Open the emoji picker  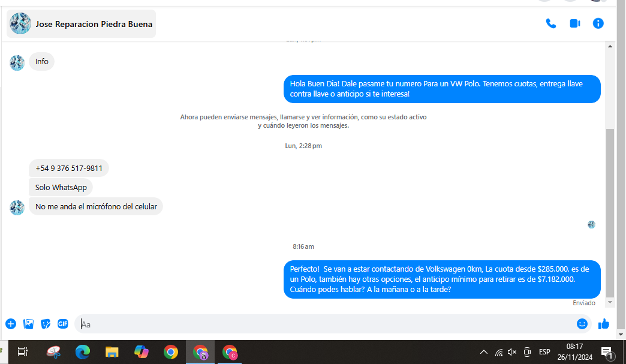click(582, 324)
